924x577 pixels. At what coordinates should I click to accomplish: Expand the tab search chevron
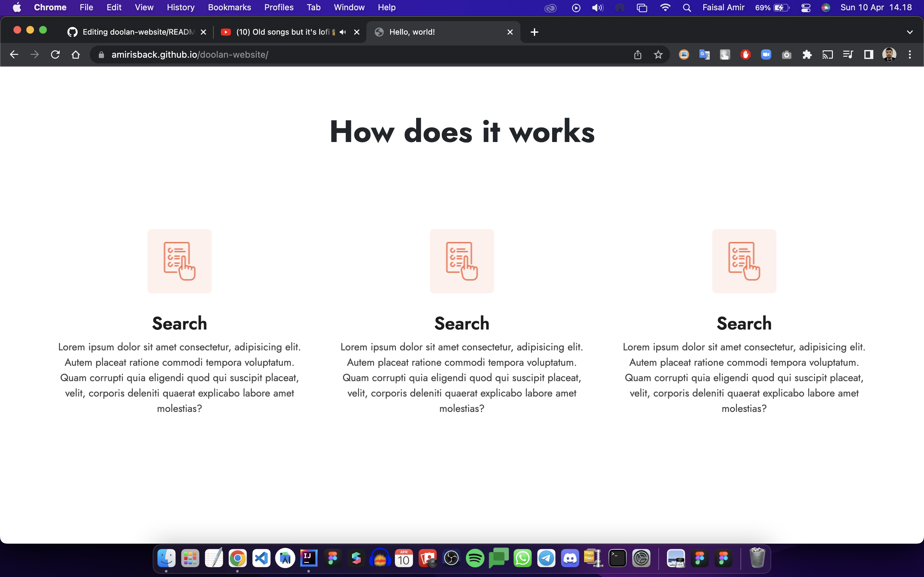coord(910,32)
